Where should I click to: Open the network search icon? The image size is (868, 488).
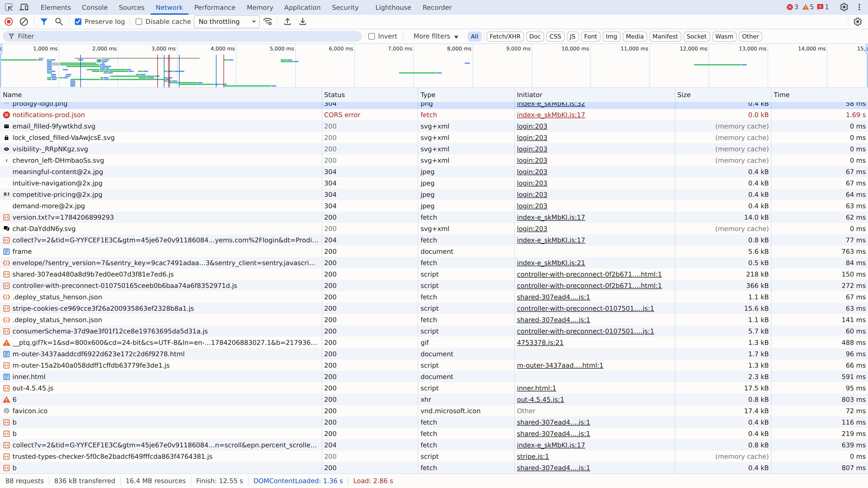59,22
